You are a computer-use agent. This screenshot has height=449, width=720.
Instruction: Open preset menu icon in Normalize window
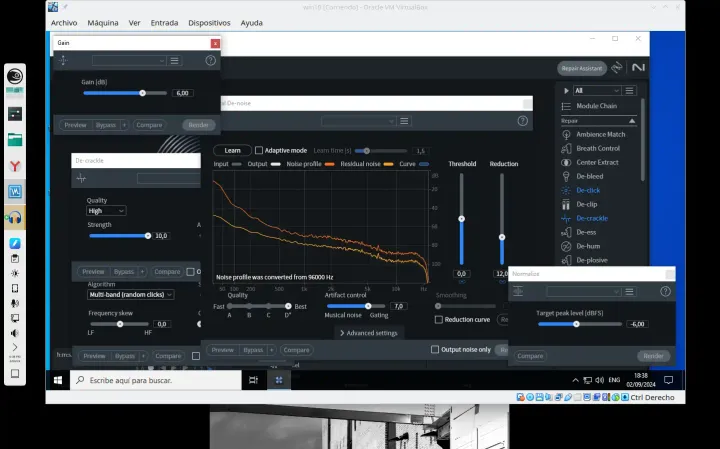click(630, 292)
